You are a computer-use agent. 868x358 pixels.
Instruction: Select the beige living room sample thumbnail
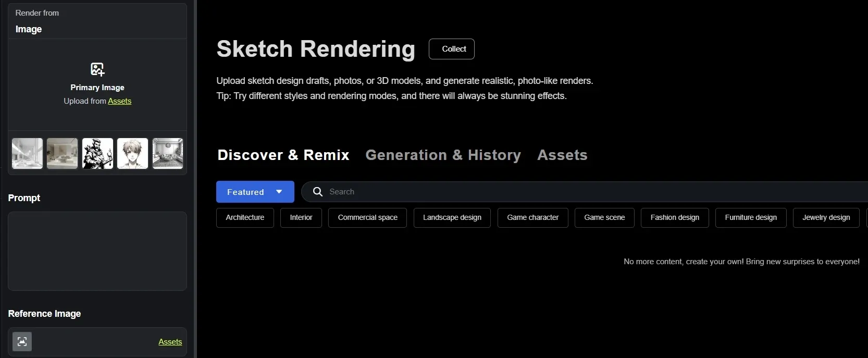click(x=63, y=153)
